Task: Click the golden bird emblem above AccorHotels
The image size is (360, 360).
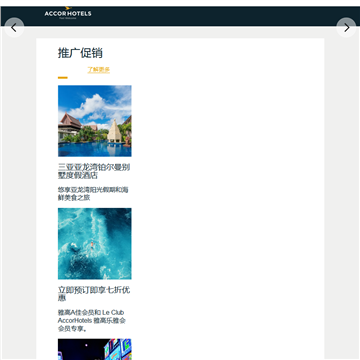Action: 68,8
